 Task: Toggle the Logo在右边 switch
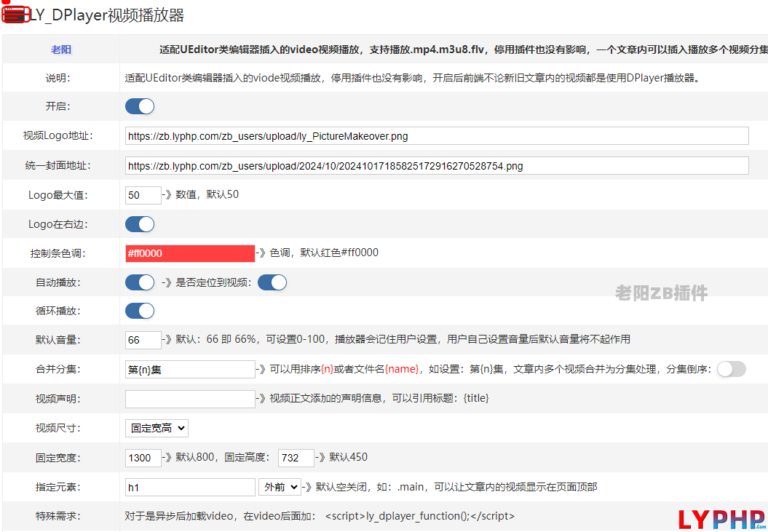140,224
